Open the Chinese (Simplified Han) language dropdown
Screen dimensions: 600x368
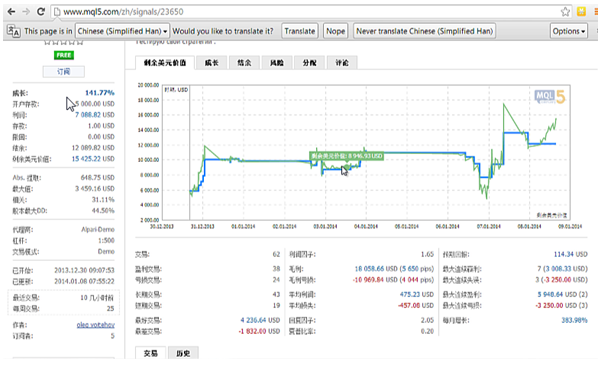coord(122,31)
